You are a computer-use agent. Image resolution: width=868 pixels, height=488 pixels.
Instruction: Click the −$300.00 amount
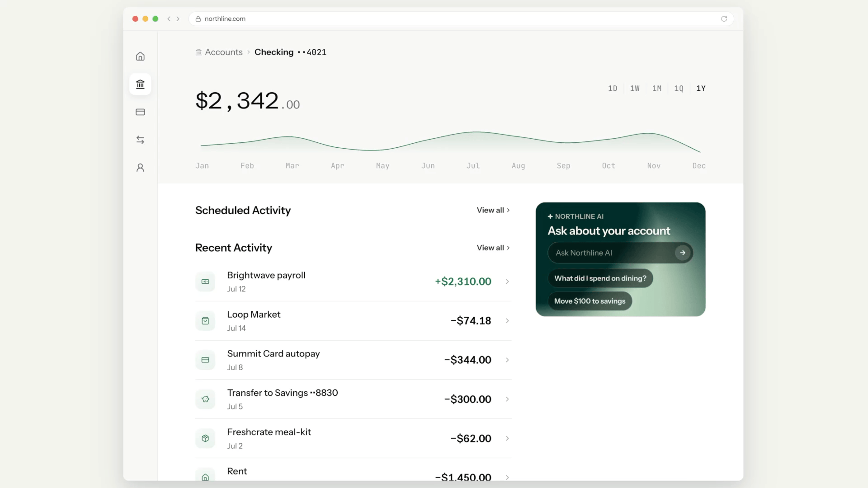click(x=467, y=399)
